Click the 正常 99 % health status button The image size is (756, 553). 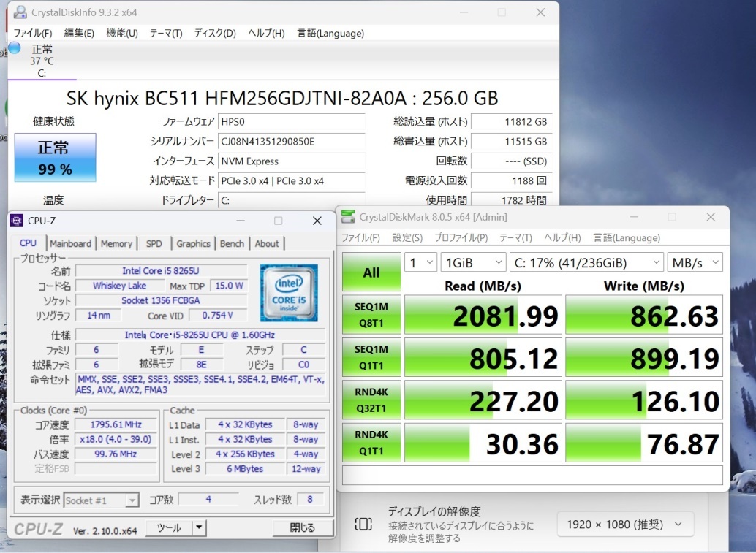pos(55,158)
